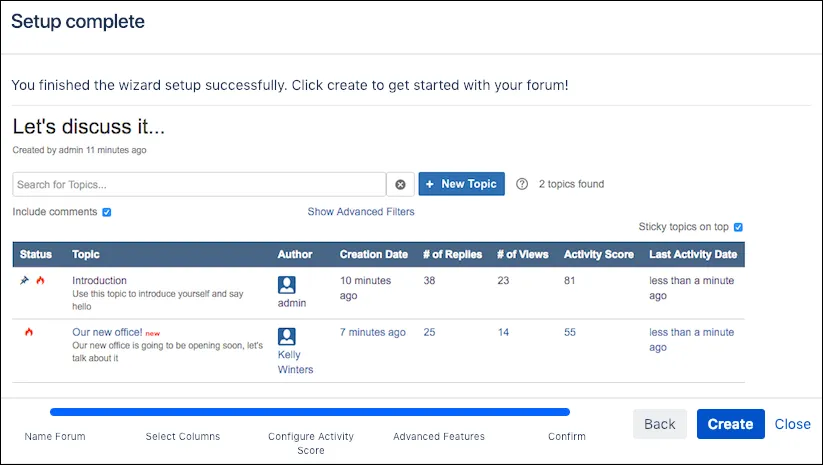Click last activity date in Introduction row
This screenshot has width=823, height=465.
[691, 288]
